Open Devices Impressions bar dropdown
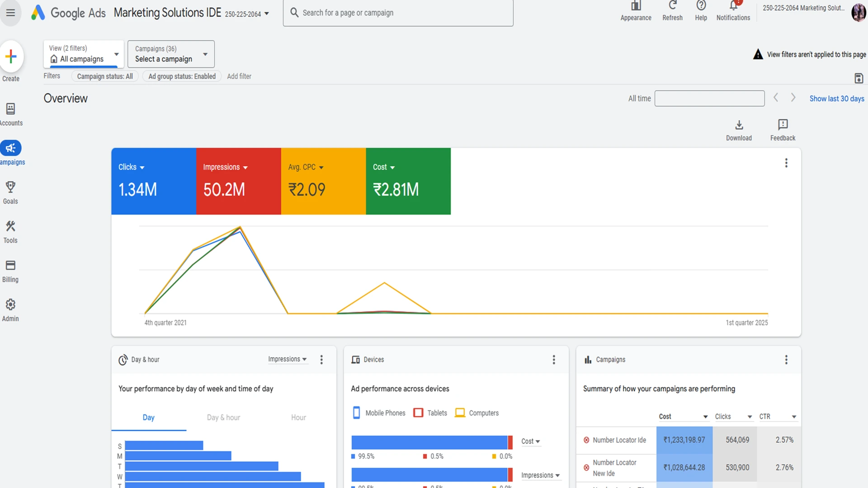868x488 pixels. click(x=540, y=475)
